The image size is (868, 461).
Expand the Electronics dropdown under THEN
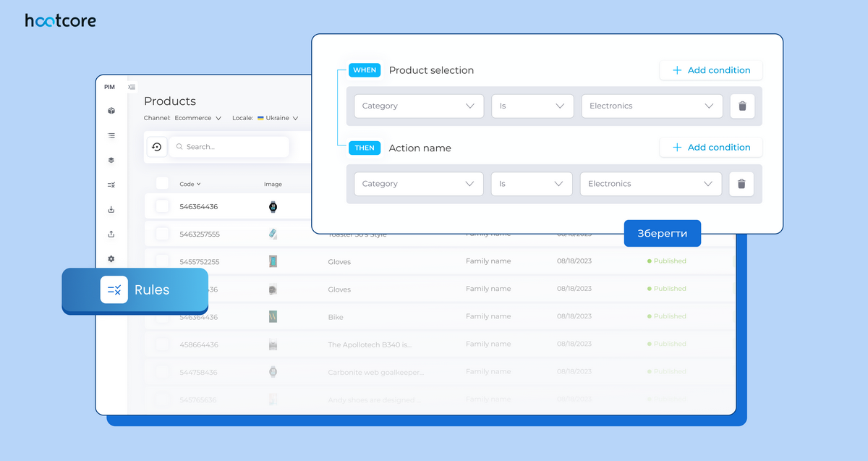pyautogui.click(x=650, y=184)
